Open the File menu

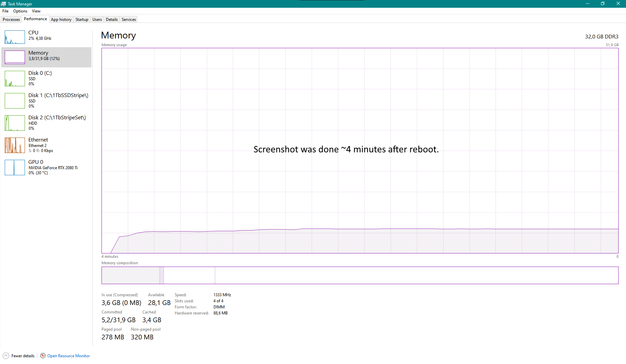click(x=5, y=11)
